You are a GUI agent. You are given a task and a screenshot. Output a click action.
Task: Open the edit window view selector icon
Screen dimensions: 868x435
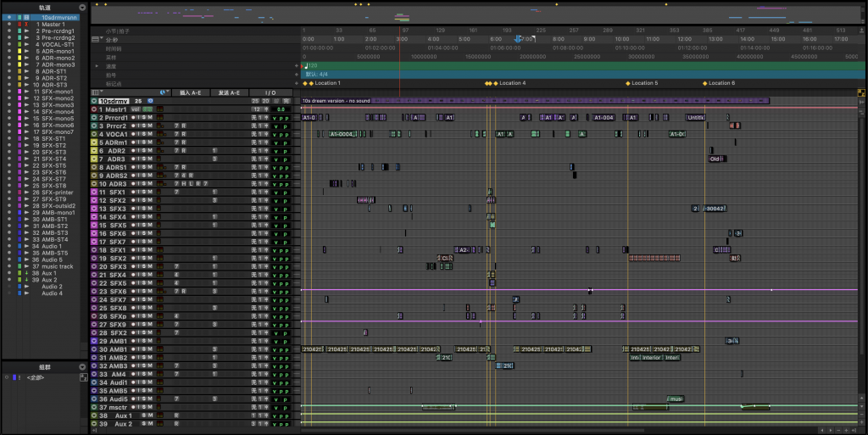click(97, 92)
